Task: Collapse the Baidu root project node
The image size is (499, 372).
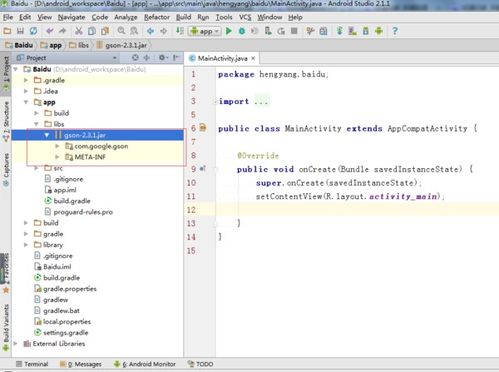Action: tap(16, 69)
